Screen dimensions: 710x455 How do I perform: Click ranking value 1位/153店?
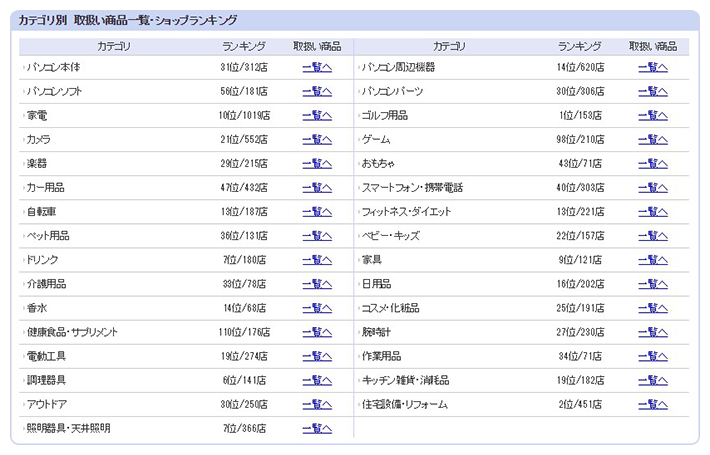tap(580, 115)
